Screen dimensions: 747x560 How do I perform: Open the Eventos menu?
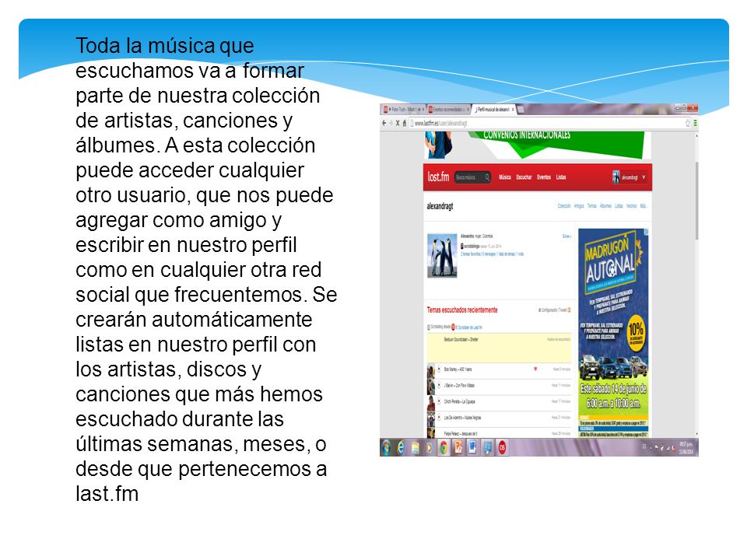(544, 177)
